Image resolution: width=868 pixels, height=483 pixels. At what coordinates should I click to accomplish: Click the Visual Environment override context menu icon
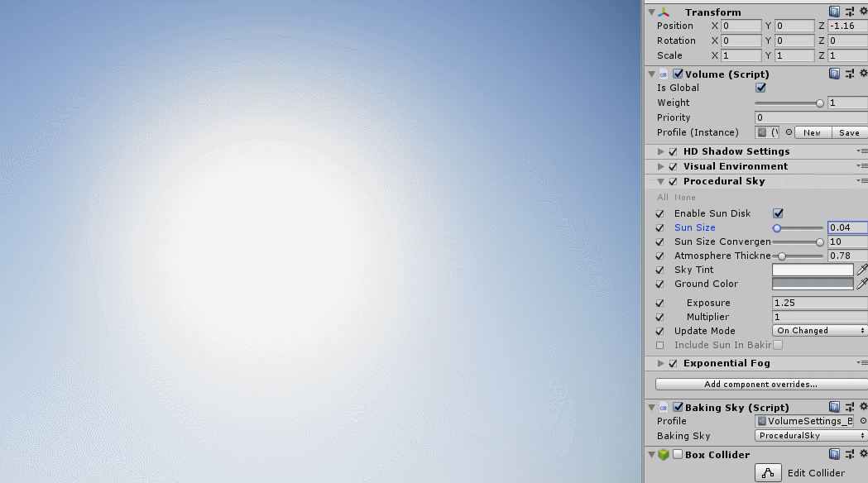(x=863, y=165)
